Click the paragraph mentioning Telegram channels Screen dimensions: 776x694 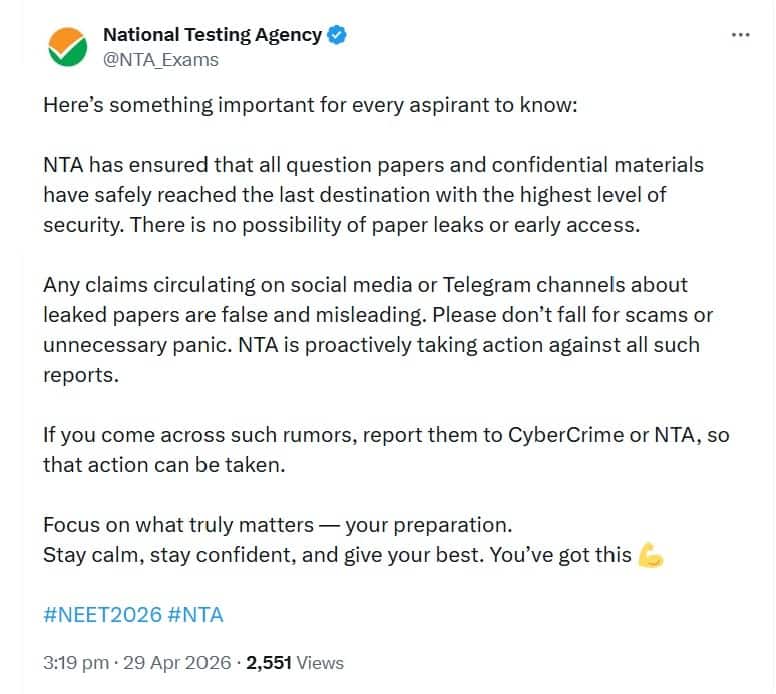pos(378,330)
